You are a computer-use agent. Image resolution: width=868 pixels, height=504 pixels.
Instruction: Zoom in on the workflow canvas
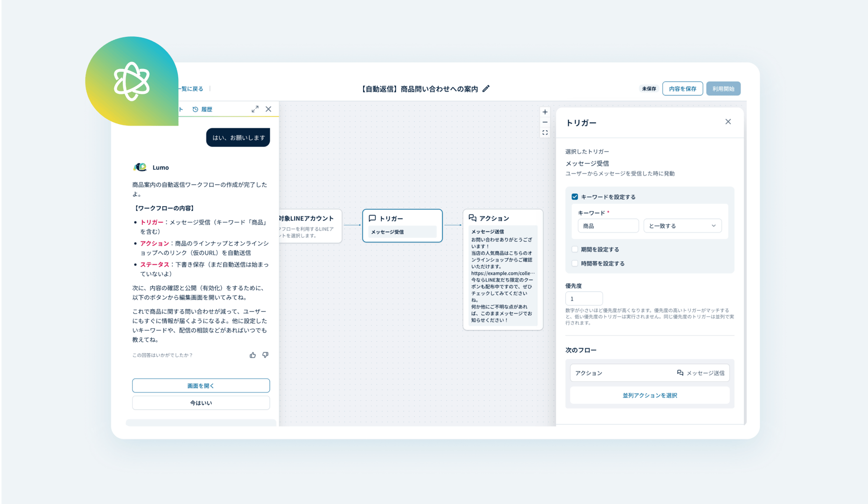pos(545,112)
